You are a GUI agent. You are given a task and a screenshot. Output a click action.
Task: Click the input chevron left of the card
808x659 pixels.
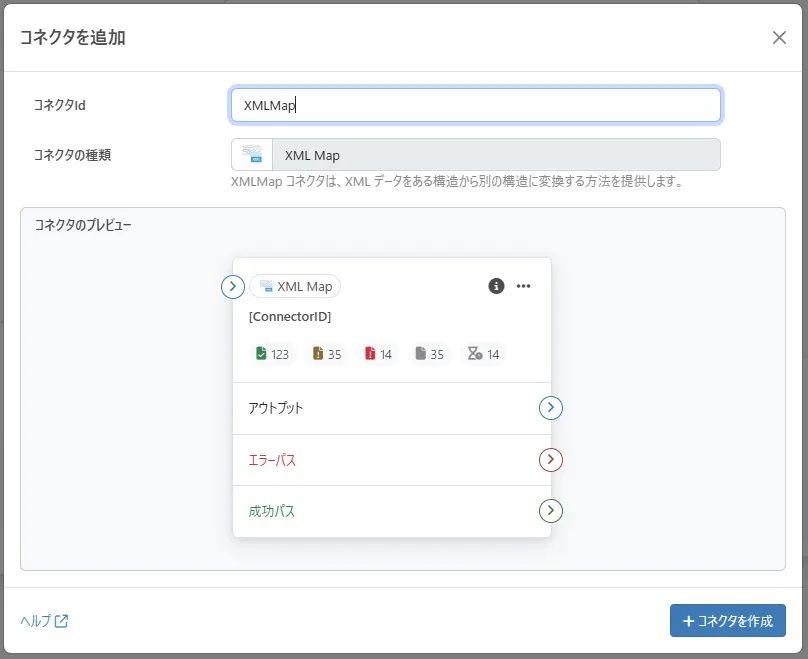tap(232, 286)
